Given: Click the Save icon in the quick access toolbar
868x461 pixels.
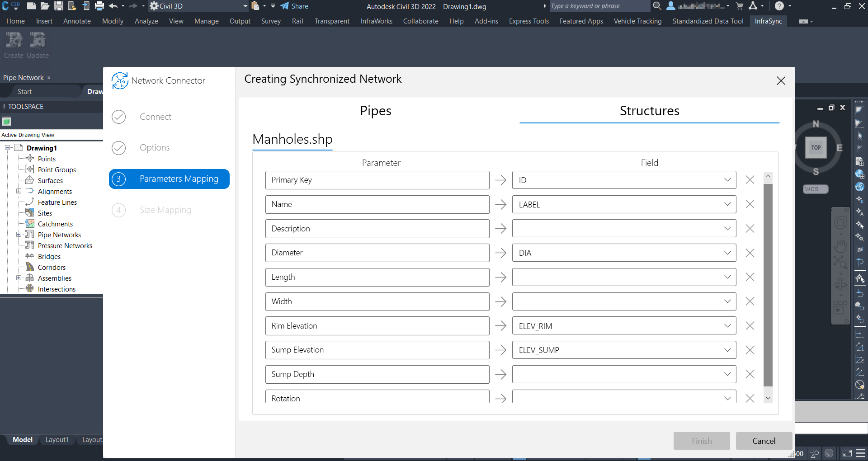Looking at the screenshot, I should coord(58,6).
